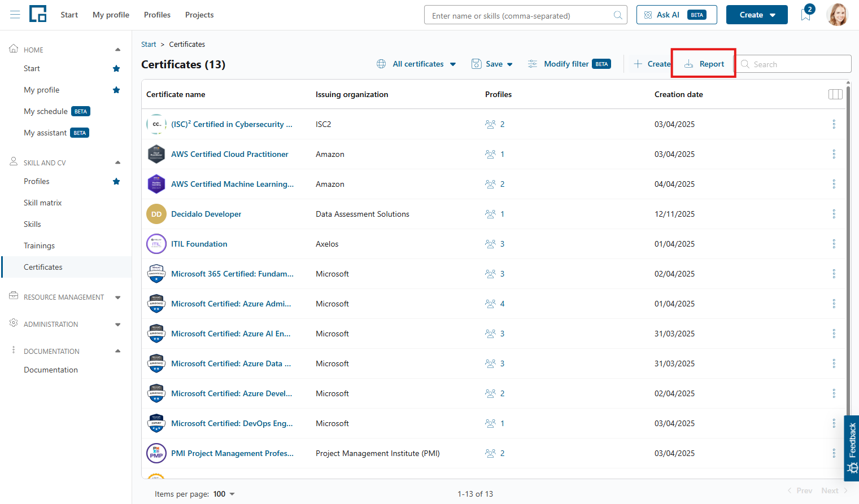Click the column chooser icon in table header
The image size is (859, 504).
[x=835, y=94]
